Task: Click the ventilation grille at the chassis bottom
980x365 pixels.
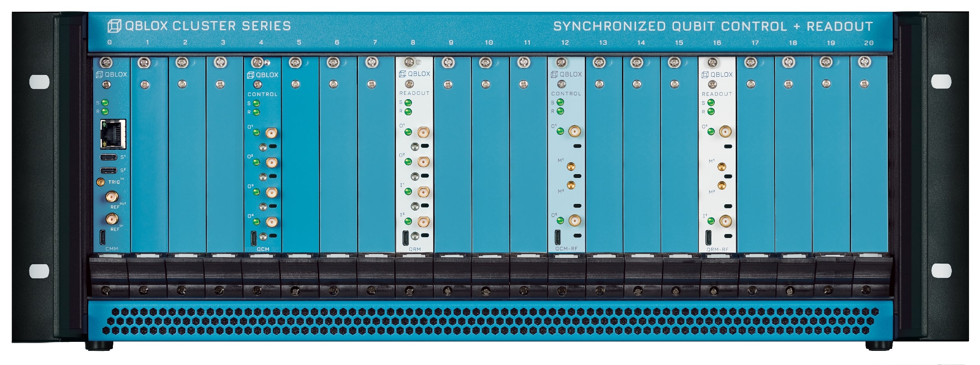Action: click(490, 321)
